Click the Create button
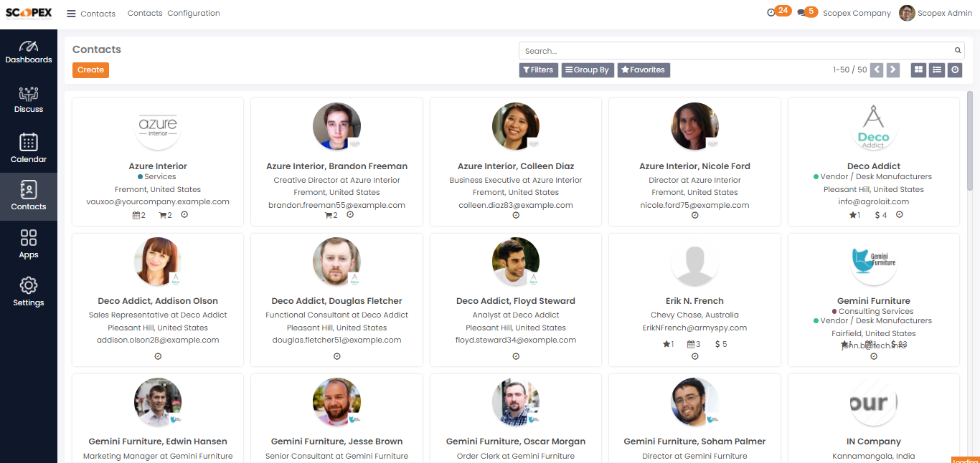 [x=90, y=70]
